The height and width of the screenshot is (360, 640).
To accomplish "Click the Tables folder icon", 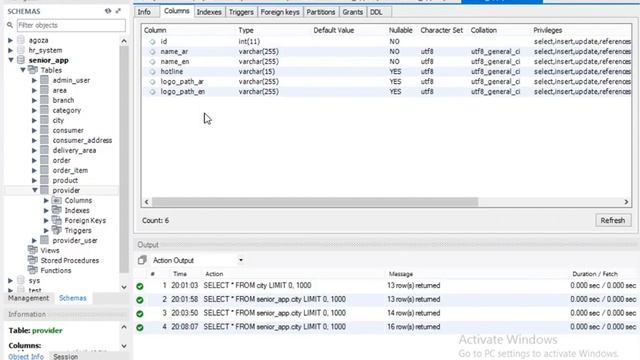I will [33, 70].
